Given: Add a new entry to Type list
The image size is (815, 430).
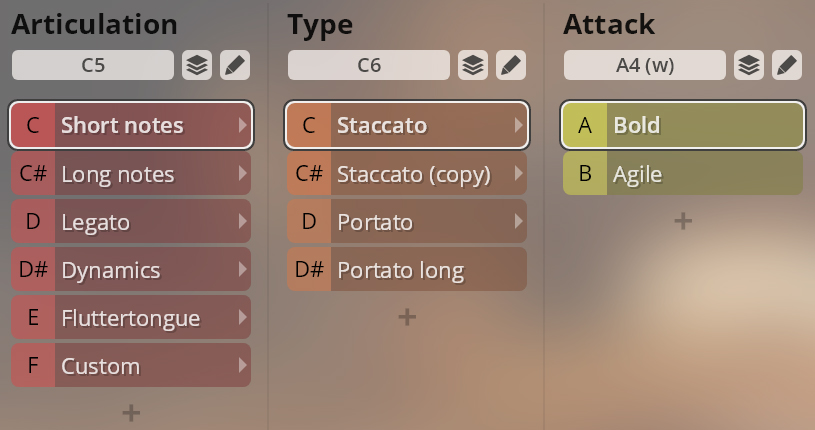Looking at the screenshot, I should pos(407,316).
